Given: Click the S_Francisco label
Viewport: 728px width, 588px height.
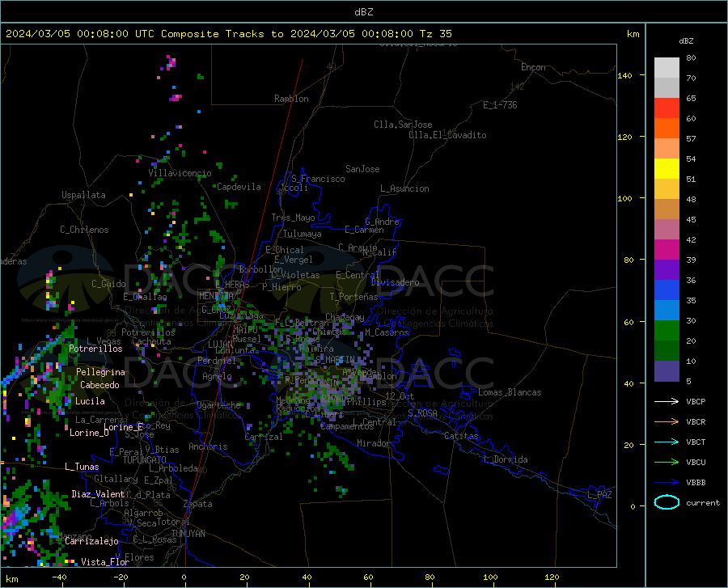Looking at the screenshot, I should pyautogui.click(x=318, y=179).
